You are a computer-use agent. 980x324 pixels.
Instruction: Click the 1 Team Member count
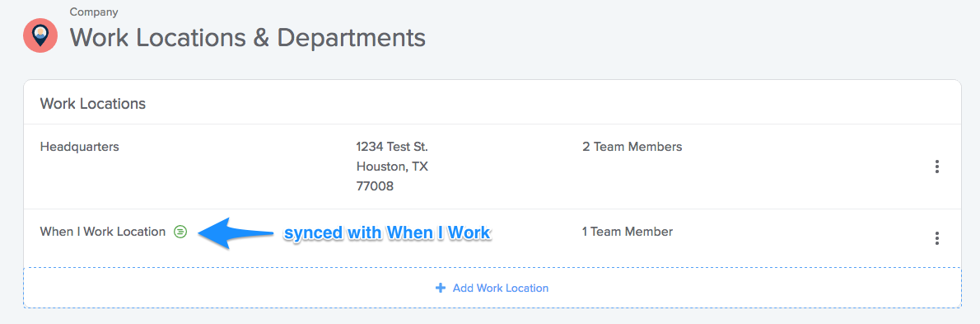pyautogui.click(x=628, y=232)
